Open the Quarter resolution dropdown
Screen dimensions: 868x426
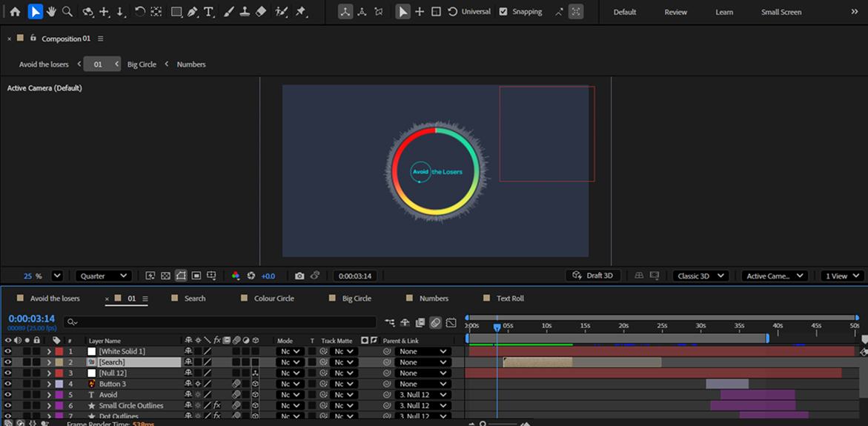[104, 276]
